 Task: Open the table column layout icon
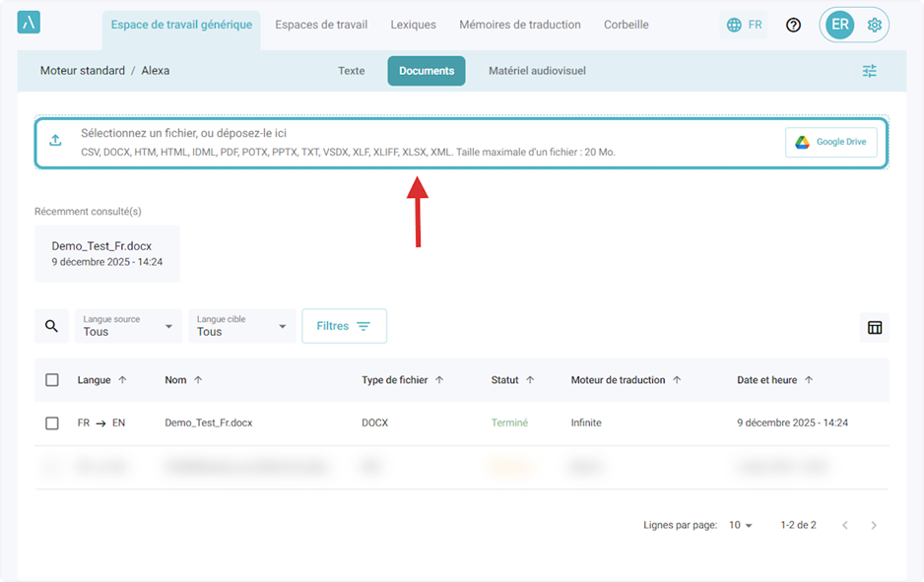point(874,327)
